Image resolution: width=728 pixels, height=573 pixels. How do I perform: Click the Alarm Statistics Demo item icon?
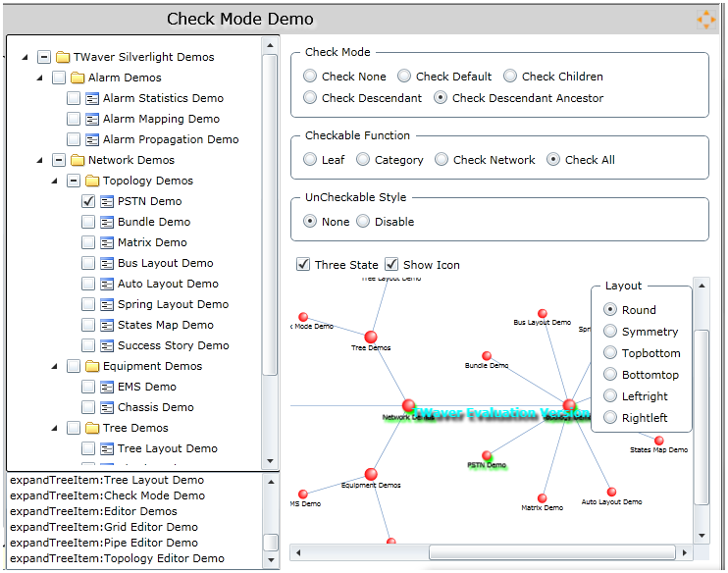coord(92,98)
